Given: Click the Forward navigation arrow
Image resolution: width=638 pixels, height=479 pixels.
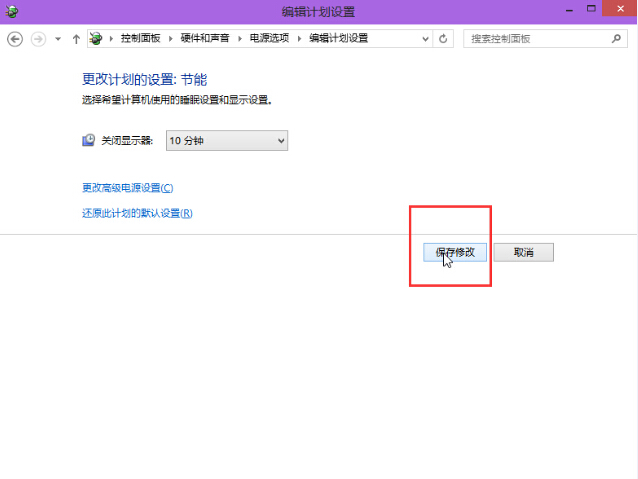Looking at the screenshot, I should [x=39, y=39].
